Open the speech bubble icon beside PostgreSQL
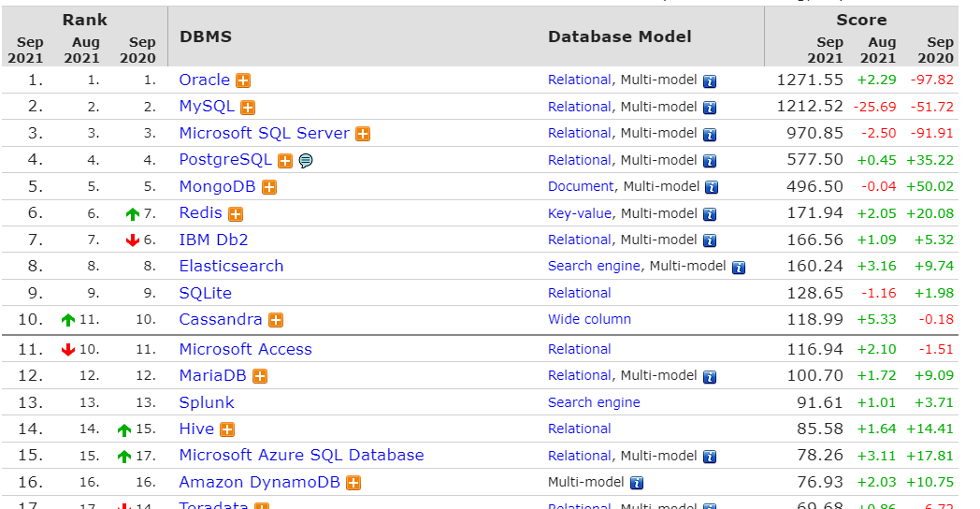This screenshot has width=980, height=509. click(306, 161)
